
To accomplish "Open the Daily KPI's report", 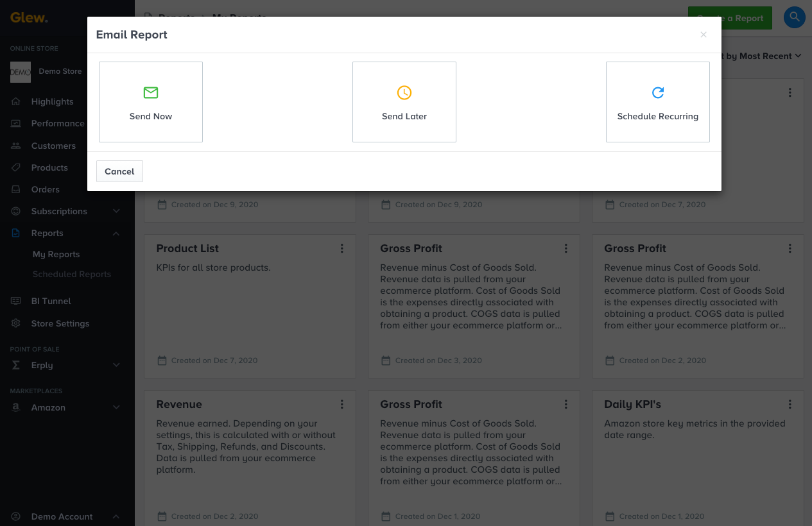I will click(x=632, y=404).
